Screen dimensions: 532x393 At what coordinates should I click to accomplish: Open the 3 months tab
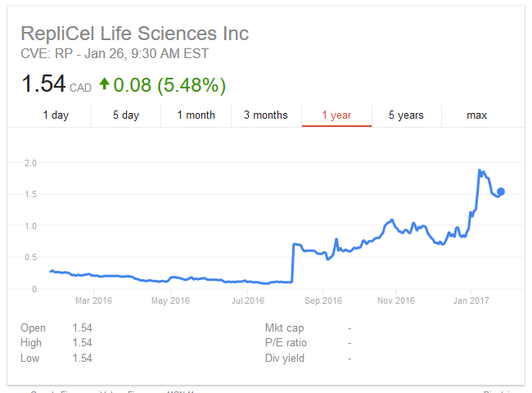click(x=266, y=115)
